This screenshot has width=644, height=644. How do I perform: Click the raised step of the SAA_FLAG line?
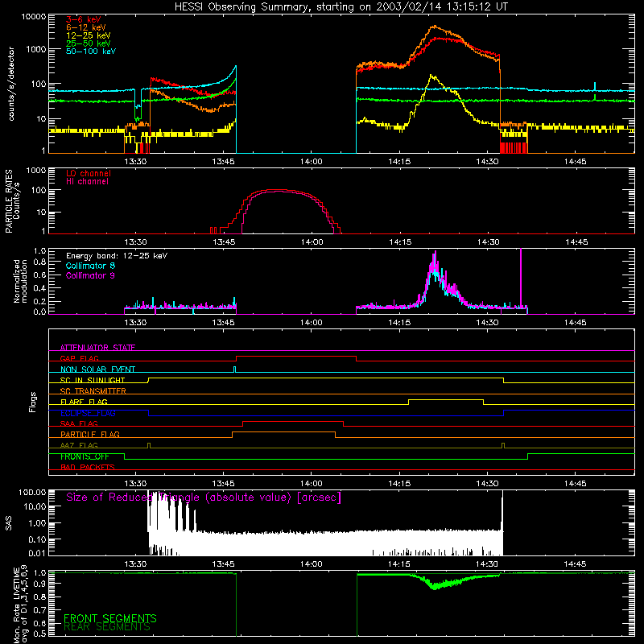(x=293, y=421)
